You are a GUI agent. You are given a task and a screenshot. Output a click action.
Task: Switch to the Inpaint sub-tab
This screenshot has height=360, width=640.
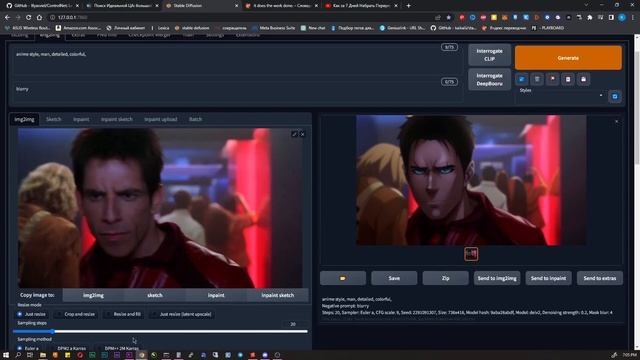click(x=81, y=119)
